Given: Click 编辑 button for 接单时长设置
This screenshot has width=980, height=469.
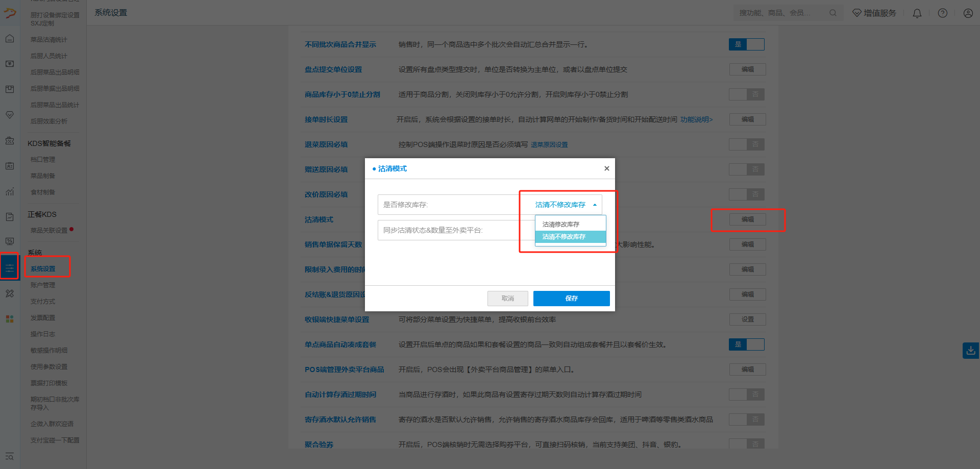Looking at the screenshot, I should 748,119.
